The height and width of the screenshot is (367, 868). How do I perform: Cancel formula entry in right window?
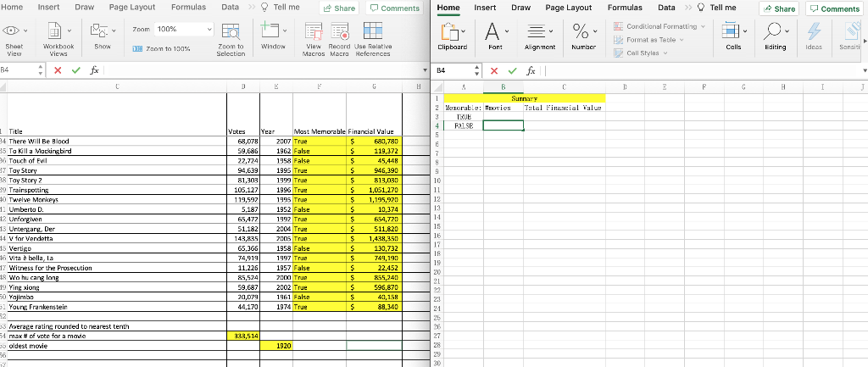[x=494, y=71]
